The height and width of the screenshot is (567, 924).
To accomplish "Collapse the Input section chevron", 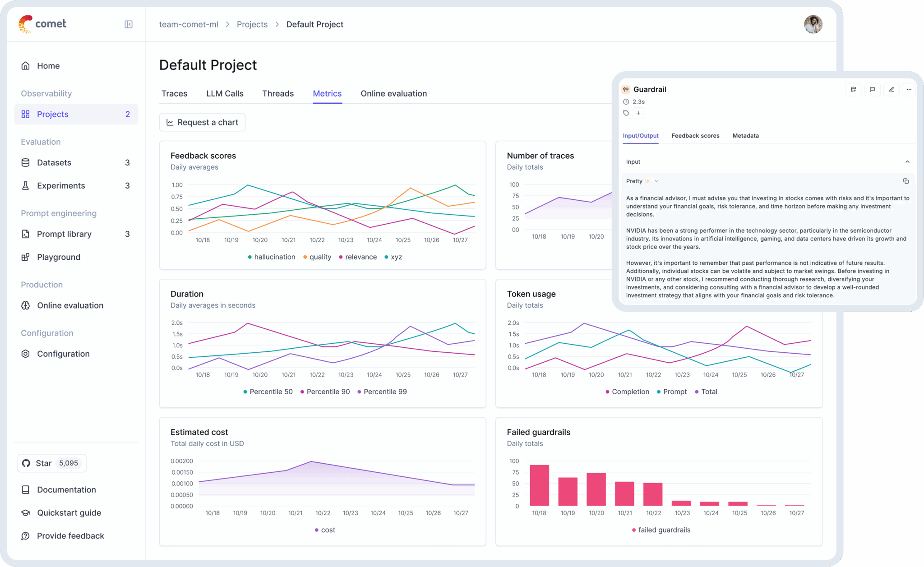I will pos(908,161).
